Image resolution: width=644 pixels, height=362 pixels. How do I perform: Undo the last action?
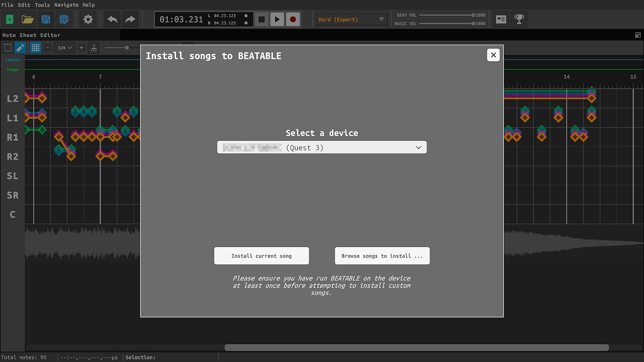[x=112, y=19]
